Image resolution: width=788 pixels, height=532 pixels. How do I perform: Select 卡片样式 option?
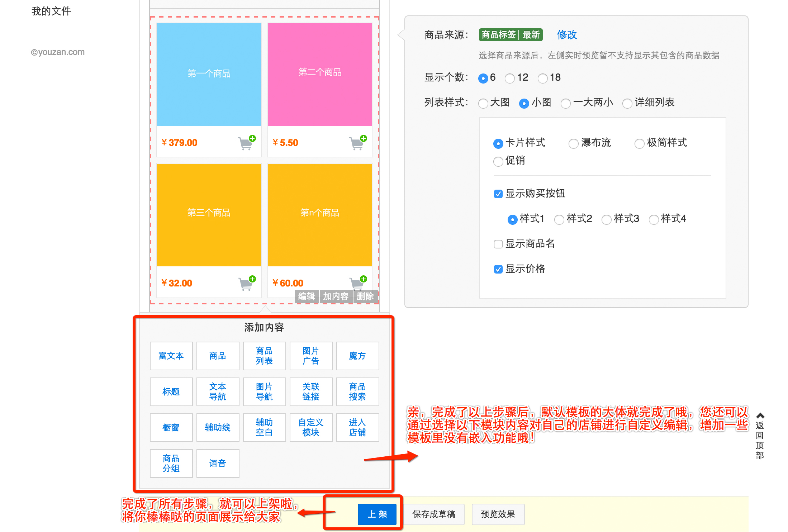click(x=498, y=143)
